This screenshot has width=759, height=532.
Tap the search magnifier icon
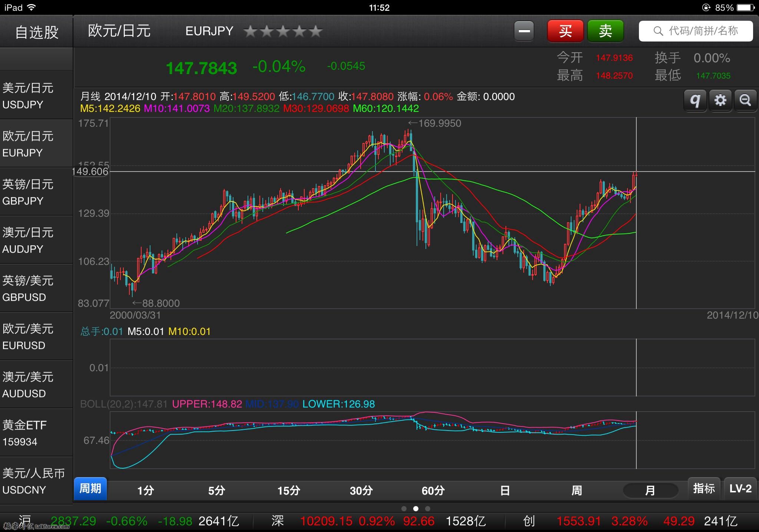658,31
